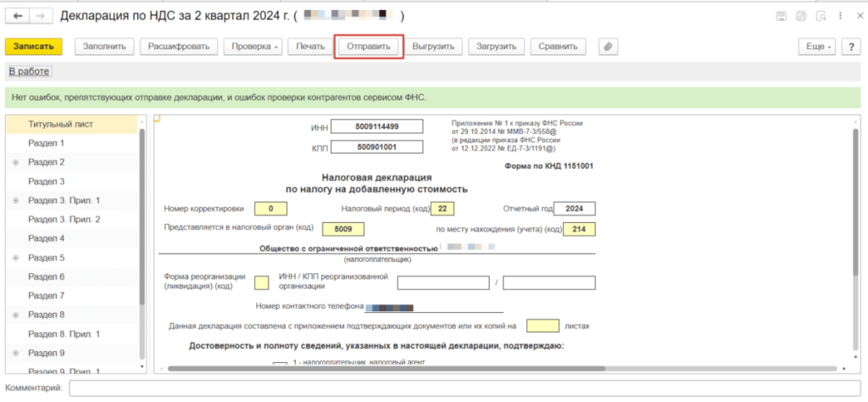The height and width of the screenshot is (402, 868).
Task: Open help with the question mark button
Action: 850,47
